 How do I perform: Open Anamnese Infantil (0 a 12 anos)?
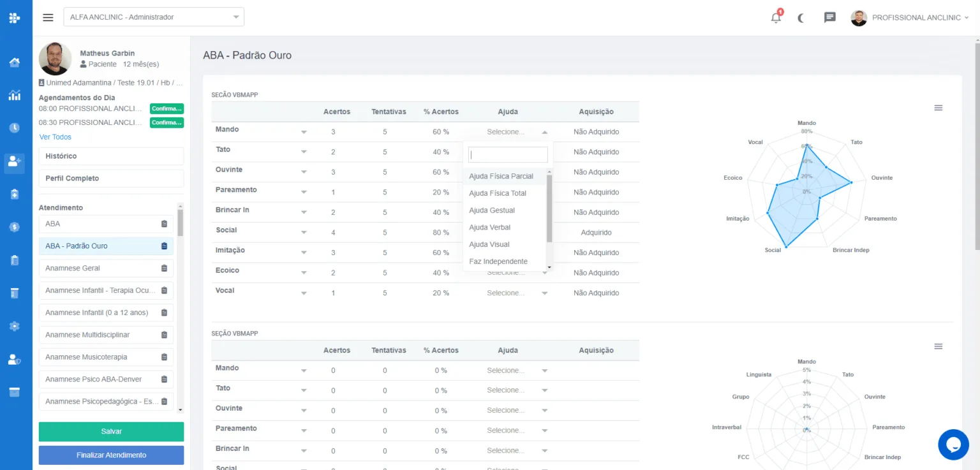[x=106, y=312]
